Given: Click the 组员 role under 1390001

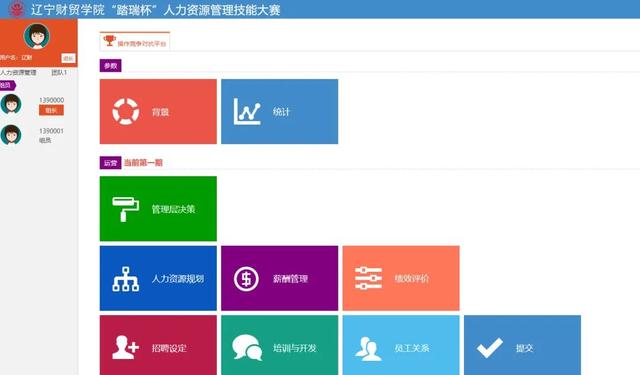Looking at the screenshot, I should point(45,140).
